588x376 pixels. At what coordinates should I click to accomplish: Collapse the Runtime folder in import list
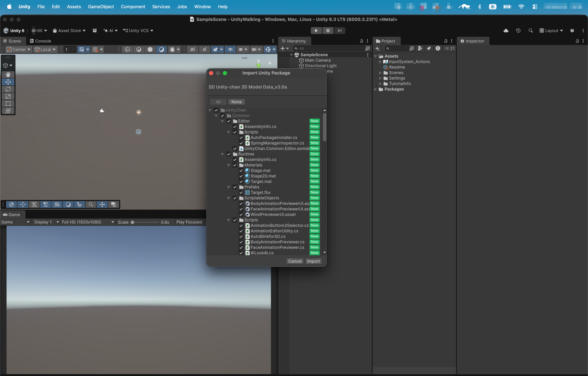pos(222,154)
